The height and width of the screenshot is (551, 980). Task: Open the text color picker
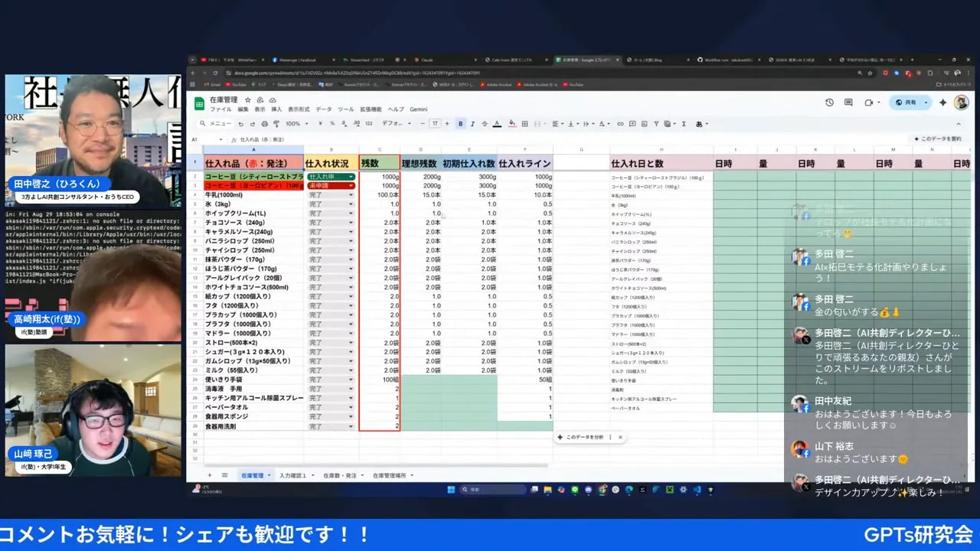[497, 123]
